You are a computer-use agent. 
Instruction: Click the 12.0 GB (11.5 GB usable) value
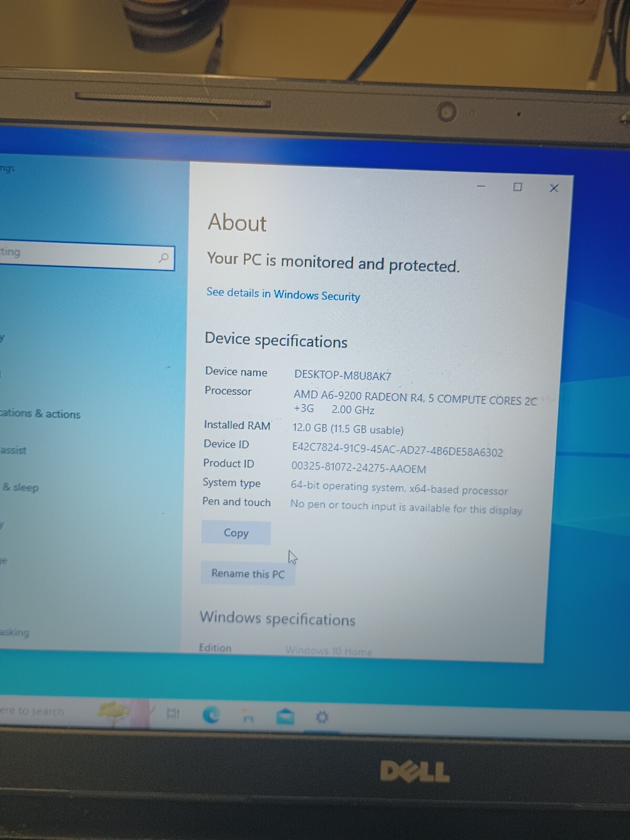coord(348,429)
